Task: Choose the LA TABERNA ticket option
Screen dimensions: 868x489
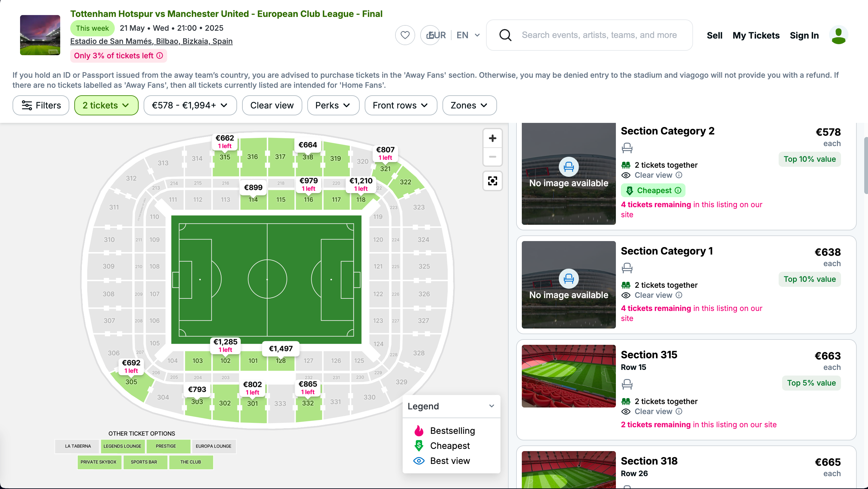Action: click(78, 446)
